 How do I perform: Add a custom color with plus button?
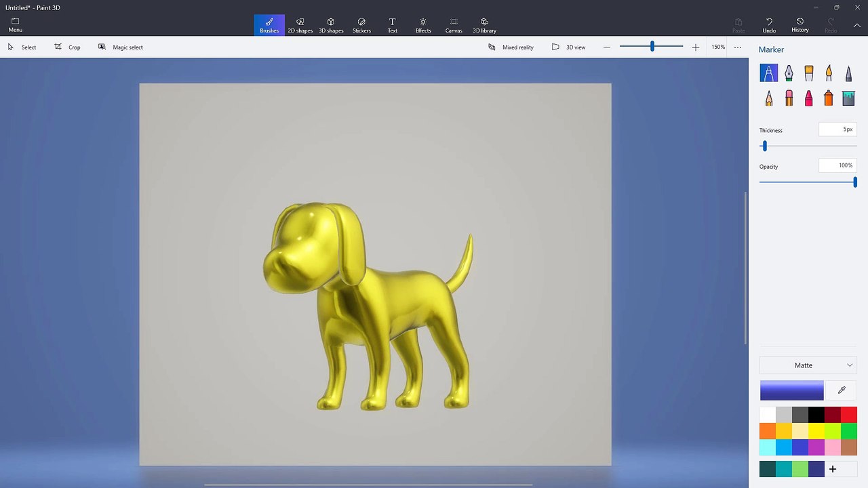(833, 469)
